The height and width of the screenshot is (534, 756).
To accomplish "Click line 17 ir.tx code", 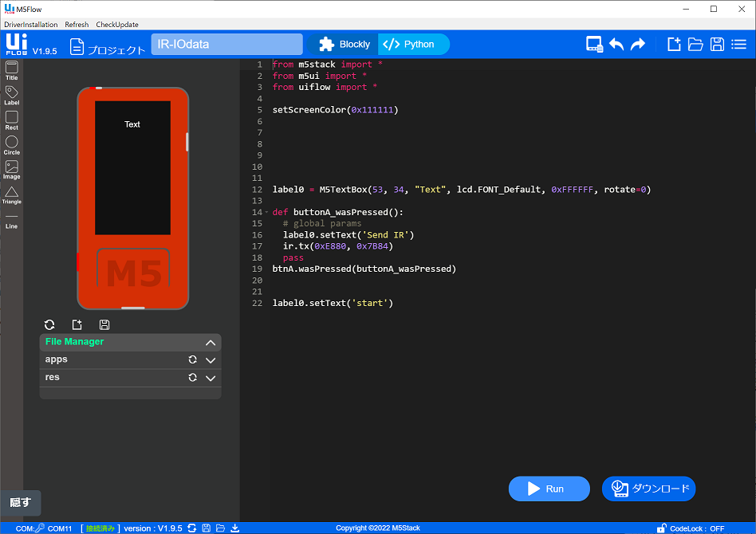I will [x=338, y=246].
